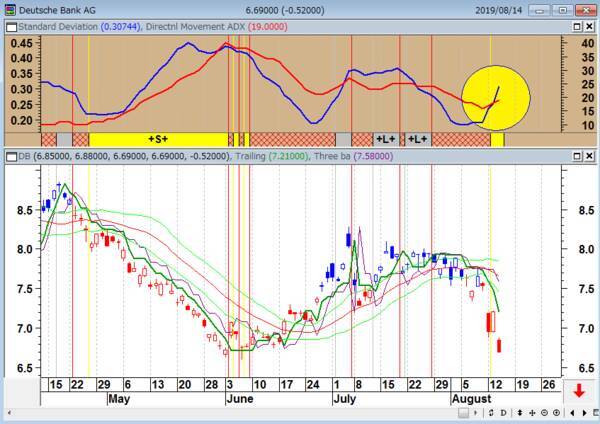This screenshot has height=424, width=600.
Task: Close the Standard Deviation indicator panel
Action: [589, 27]
